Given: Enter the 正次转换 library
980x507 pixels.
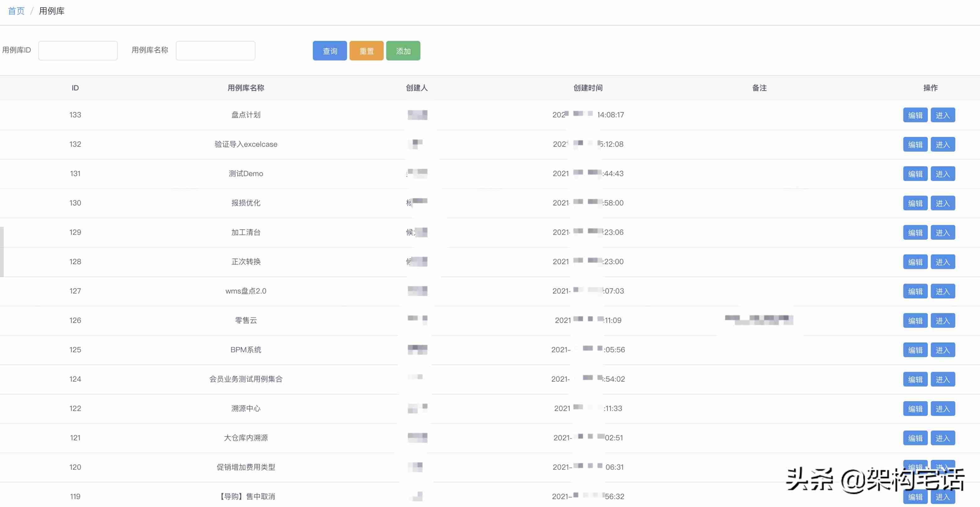Looking at the screenshot, I should 943,262.
